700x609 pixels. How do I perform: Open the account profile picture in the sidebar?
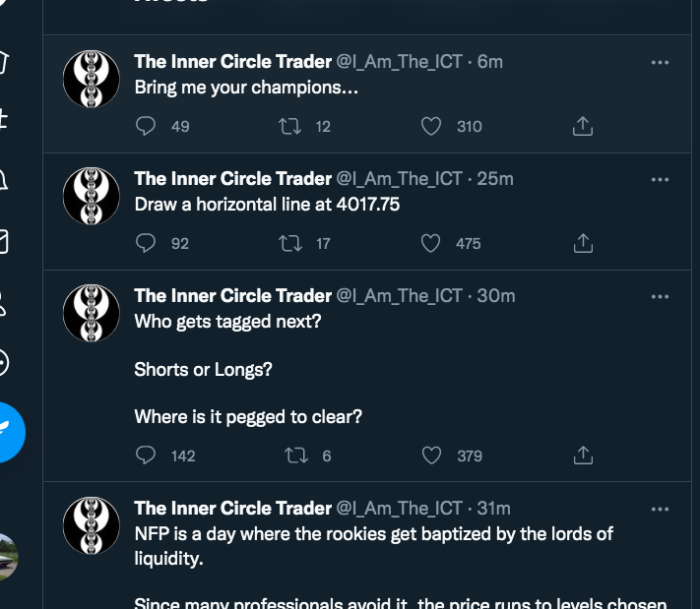tap(6, 557)
